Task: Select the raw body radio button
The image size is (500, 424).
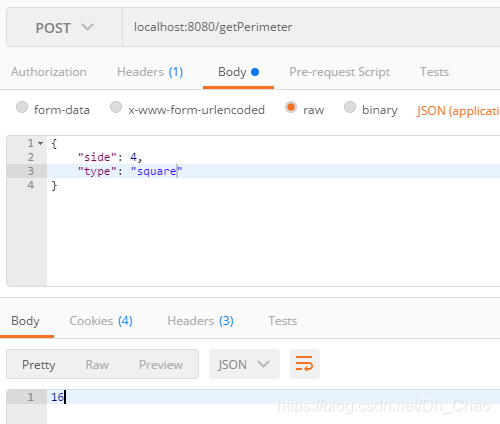Action: coord(291,107)
